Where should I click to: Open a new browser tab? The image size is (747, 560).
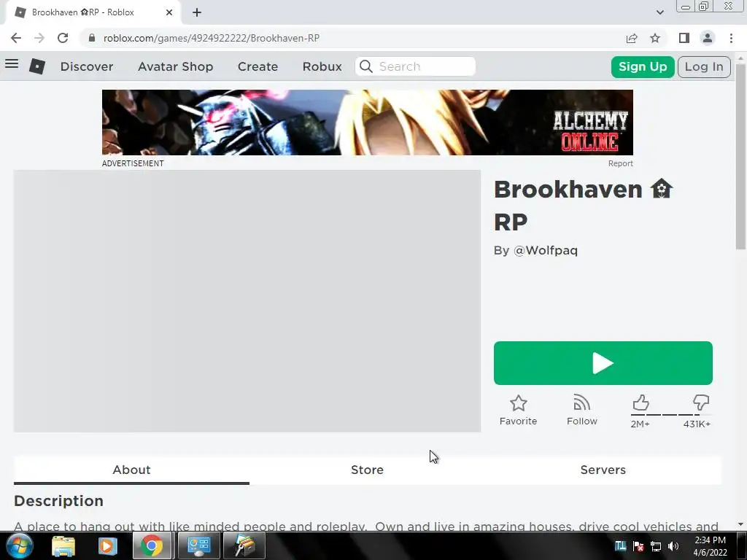click(x=197, y=12)
